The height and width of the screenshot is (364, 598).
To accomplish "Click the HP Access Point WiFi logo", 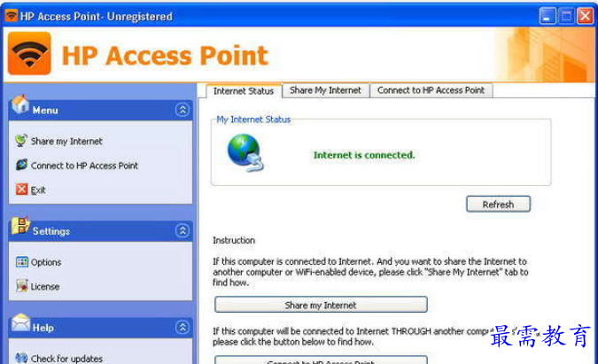I will click(x=29, y=54).
